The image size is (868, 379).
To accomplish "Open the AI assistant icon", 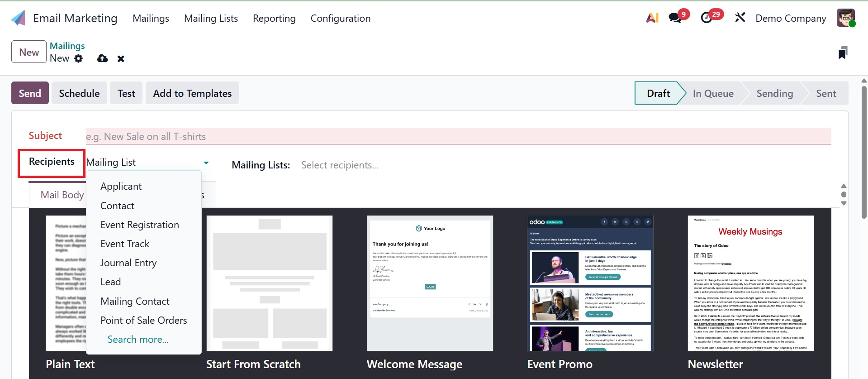I will click(652, 18).
